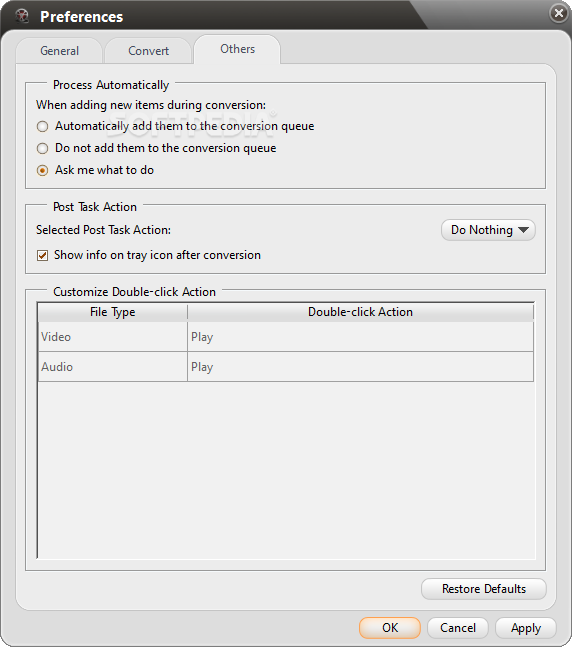Select the Video file type cell
The image size is (572, 647).
(113, 337)
